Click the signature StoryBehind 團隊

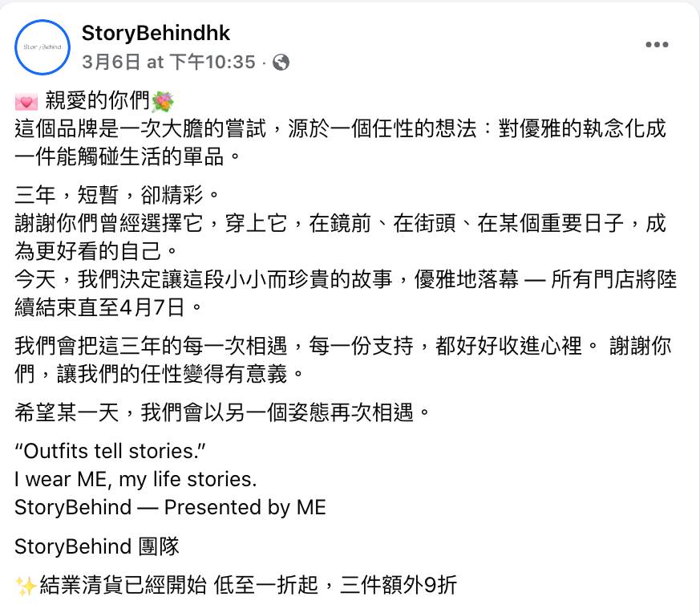click(97, 546)
